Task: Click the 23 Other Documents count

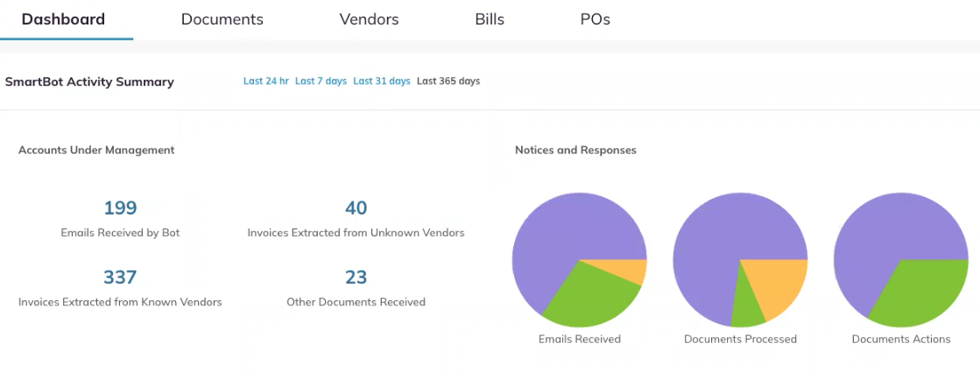Action: click(356, 277)
